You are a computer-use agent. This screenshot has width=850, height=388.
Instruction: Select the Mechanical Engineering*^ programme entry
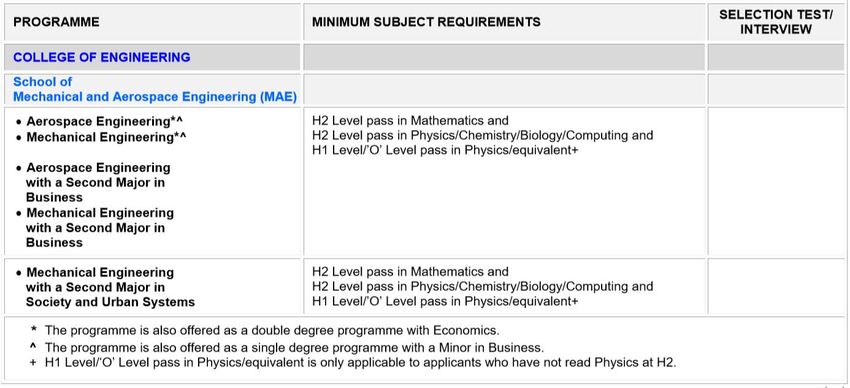point(101,137)
